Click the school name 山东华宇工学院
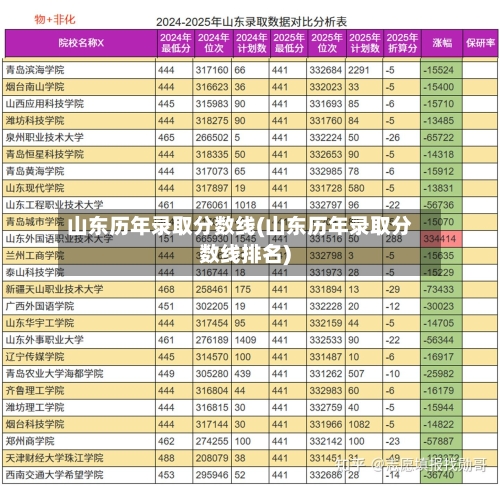Screen dimensions: 500x486 click(x=40, y=323)
